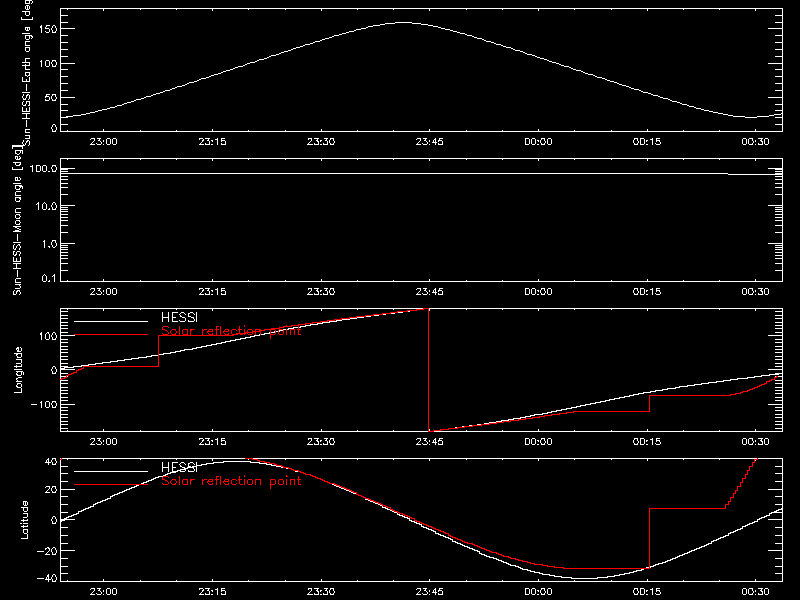800x600 pixels.
Task: Click the -20 tick on Latitude plot
Action: tap(47, 551)
